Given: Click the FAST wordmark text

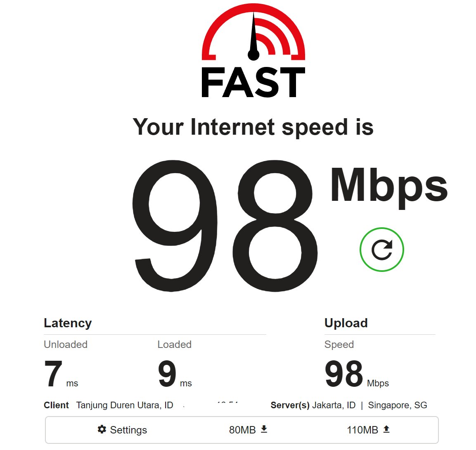Looking at the screenshot, I should pos(253,82).
